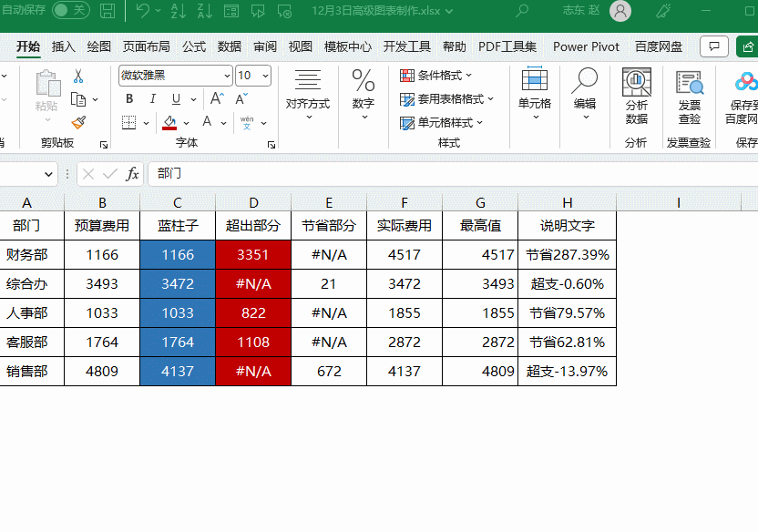This screenshot has width=758, height=532.
Task: Click the formula bar cancel X icon
Action: 88,174
